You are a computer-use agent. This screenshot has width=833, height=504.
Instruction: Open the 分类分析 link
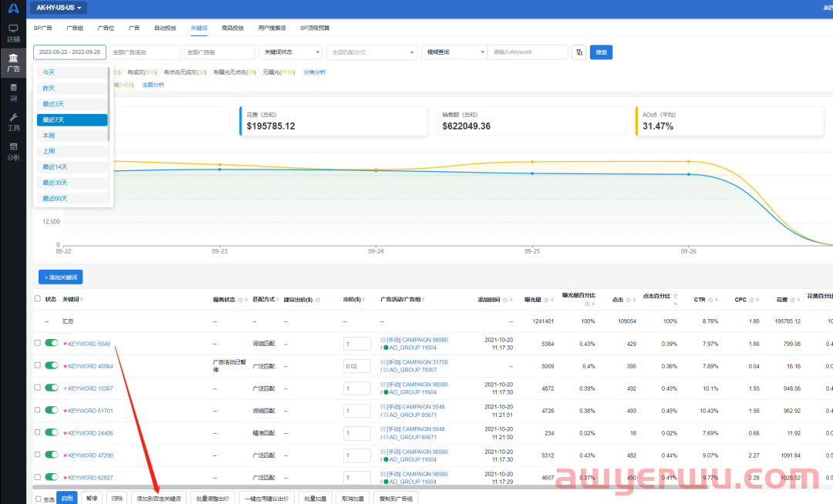315,72
